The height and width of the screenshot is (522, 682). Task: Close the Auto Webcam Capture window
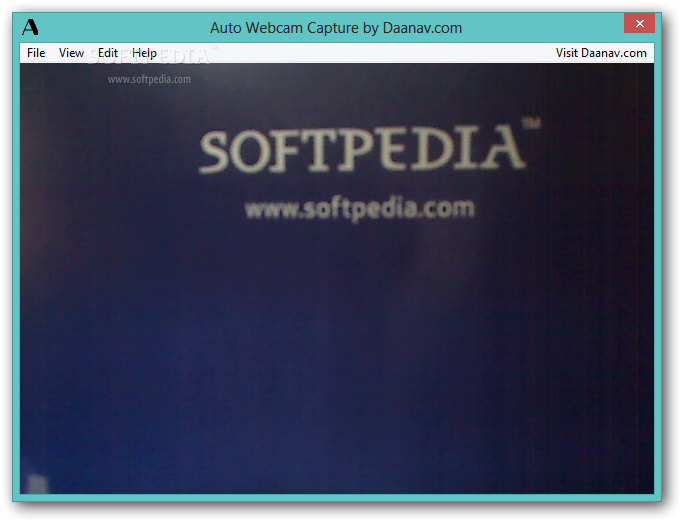(x=639, y=23)
